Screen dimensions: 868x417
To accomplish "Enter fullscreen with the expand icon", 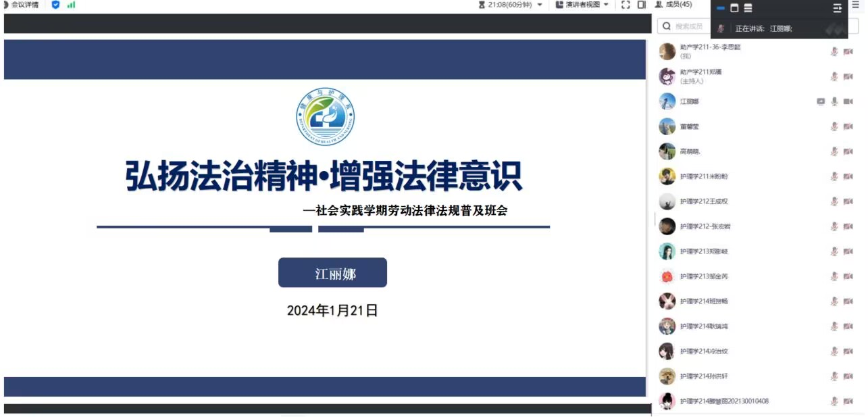I will point(626,5).
